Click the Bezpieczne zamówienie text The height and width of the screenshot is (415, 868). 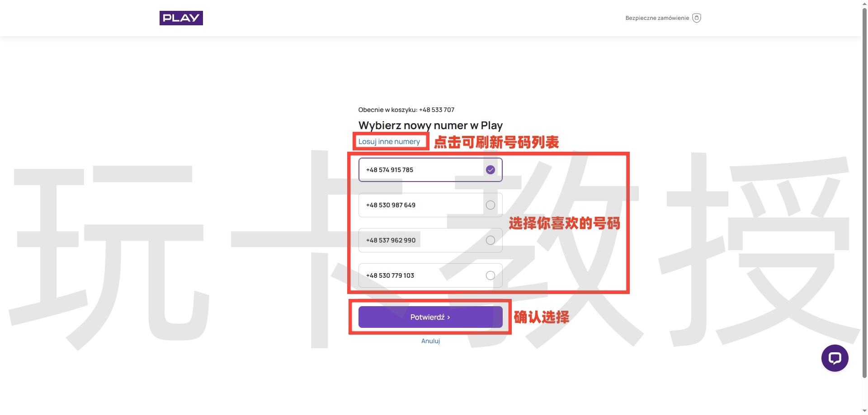coord(657,18)
